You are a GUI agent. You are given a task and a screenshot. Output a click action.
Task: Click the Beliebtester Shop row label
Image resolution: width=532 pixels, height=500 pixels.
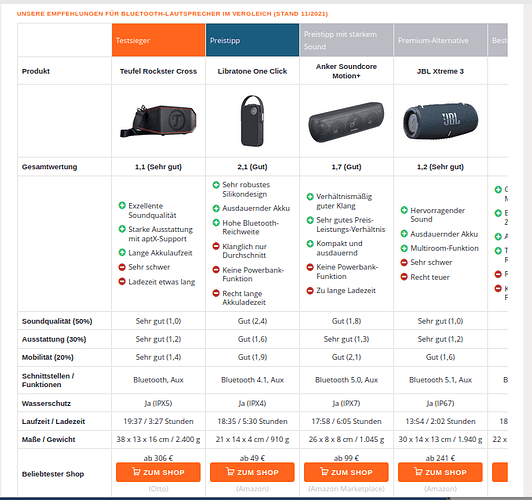[x=53, y=474]
